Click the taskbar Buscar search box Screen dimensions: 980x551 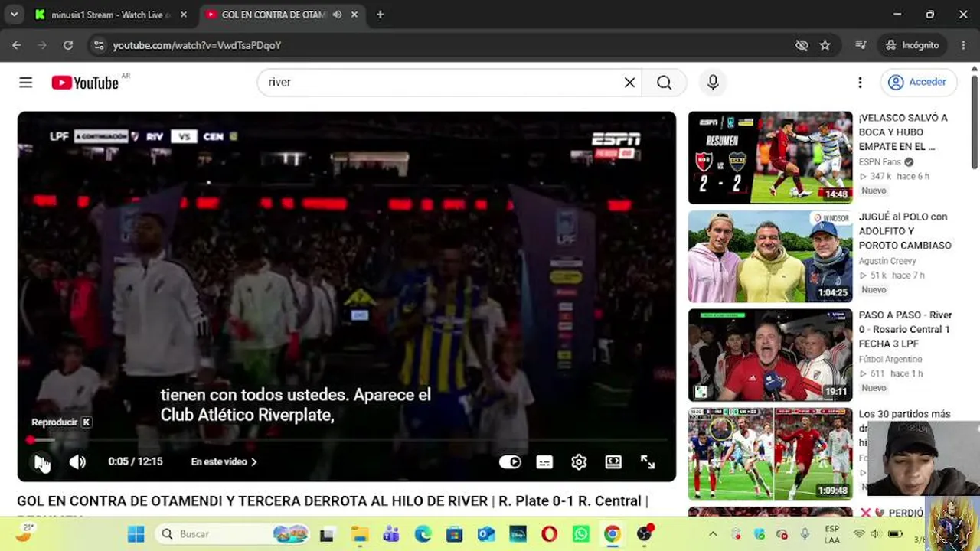[233, 534]
